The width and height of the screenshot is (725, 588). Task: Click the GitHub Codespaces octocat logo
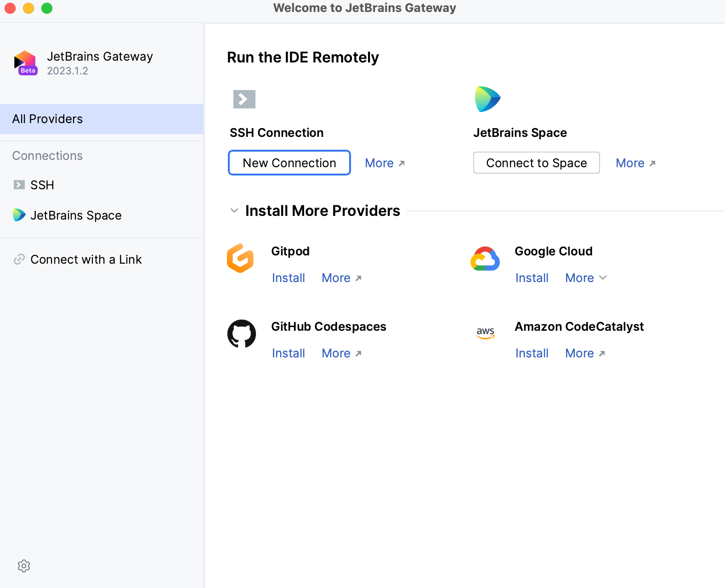click(x=242, y=334)
